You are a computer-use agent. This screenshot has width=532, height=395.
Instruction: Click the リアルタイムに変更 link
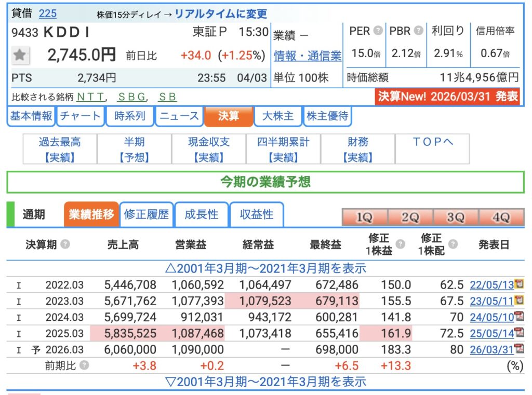tap(221, 14)
